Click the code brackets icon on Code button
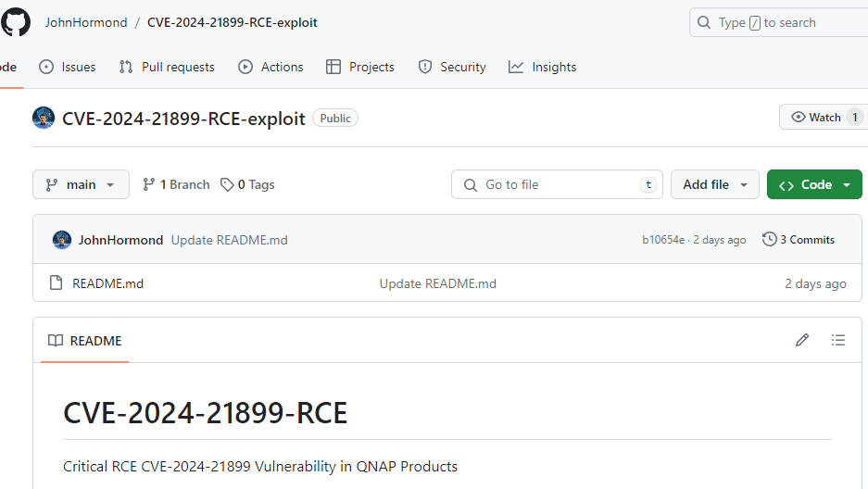The height and width of the screenshot is (489, 868). [x=786, y=185]
